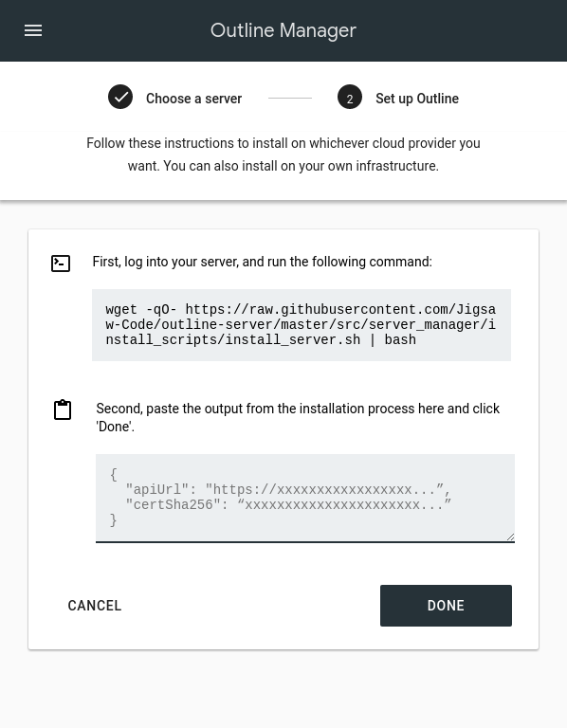The width and height of the screenshot is (567, 728).
Task: Click the cloud provider instructions paragraph
Action: pos(283,155)
